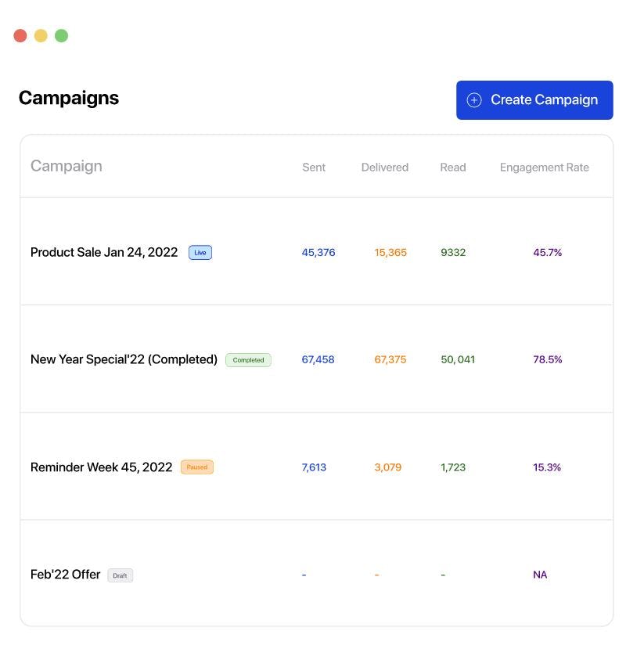
Task: Select the Completed status badge
Action: click(x=249, y=359)
